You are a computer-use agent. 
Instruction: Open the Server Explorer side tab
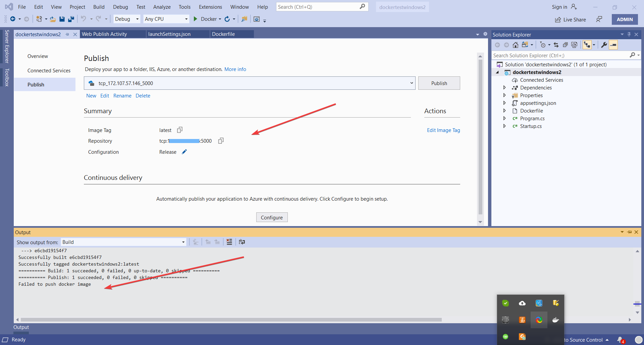pos(7,46)
